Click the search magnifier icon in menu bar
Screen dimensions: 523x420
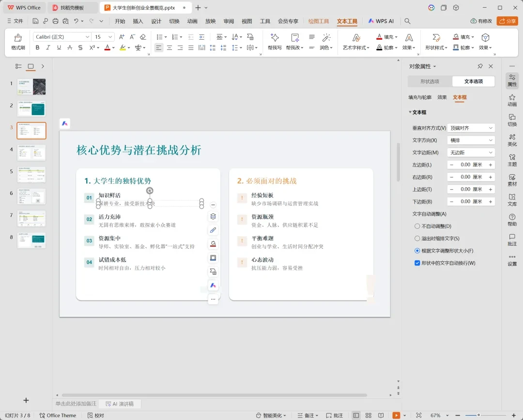407,21
